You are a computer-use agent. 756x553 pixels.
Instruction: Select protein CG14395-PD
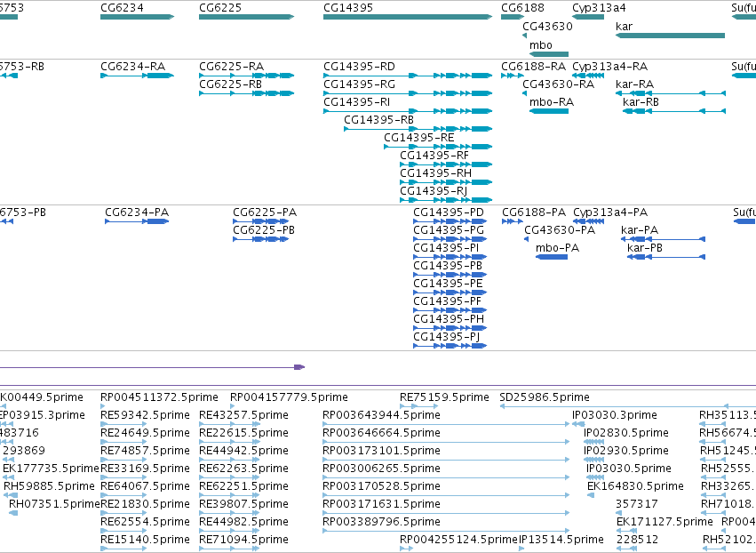(x=449, y=212)
